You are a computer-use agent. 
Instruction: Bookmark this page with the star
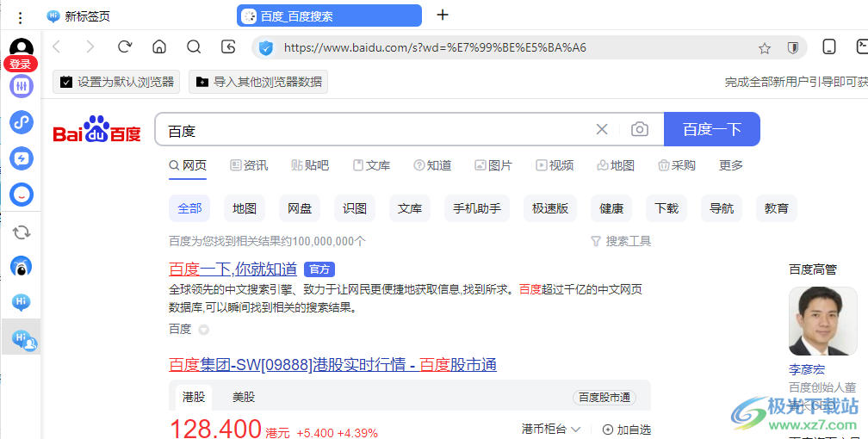[765, 48]
